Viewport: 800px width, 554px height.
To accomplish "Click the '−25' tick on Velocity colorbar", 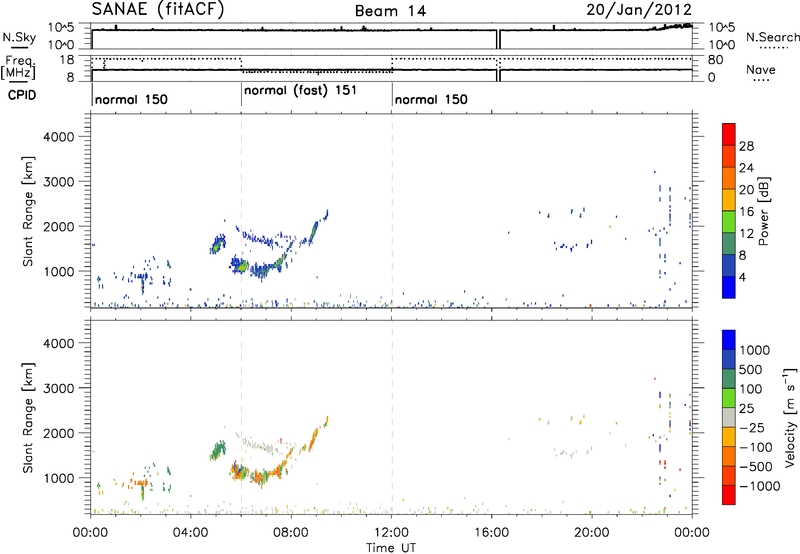I will 752,428.
